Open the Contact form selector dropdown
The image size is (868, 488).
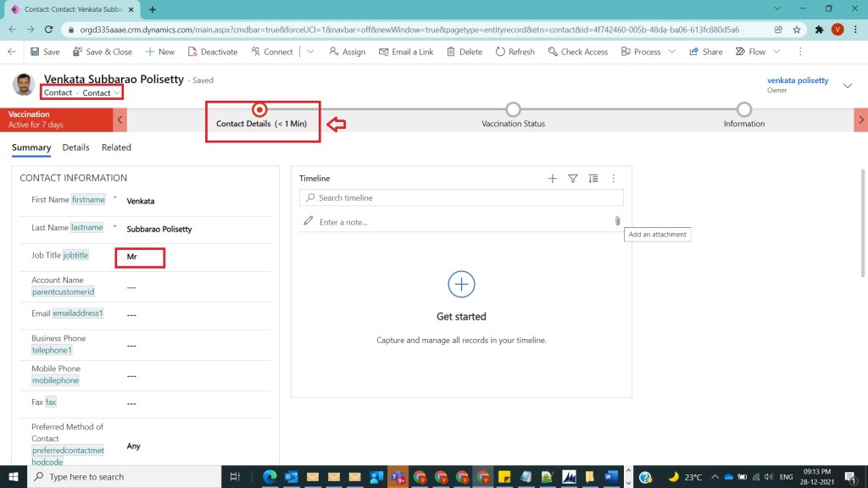(x=117, y=93)
